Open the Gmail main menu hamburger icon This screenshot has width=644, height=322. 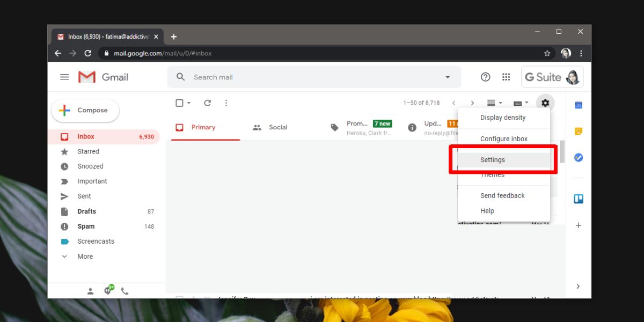click(x=64, y=77)
